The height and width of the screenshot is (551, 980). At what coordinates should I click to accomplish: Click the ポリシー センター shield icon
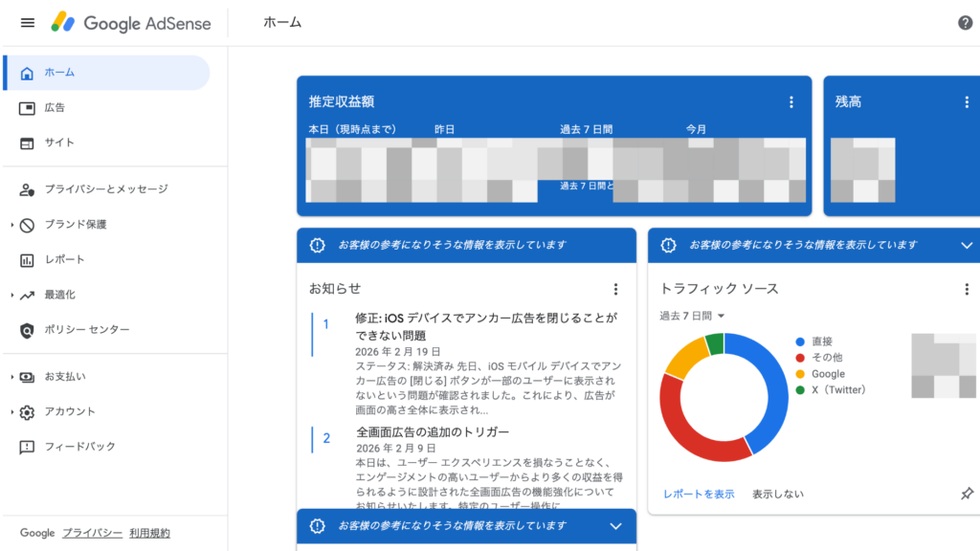pos(27,330)
